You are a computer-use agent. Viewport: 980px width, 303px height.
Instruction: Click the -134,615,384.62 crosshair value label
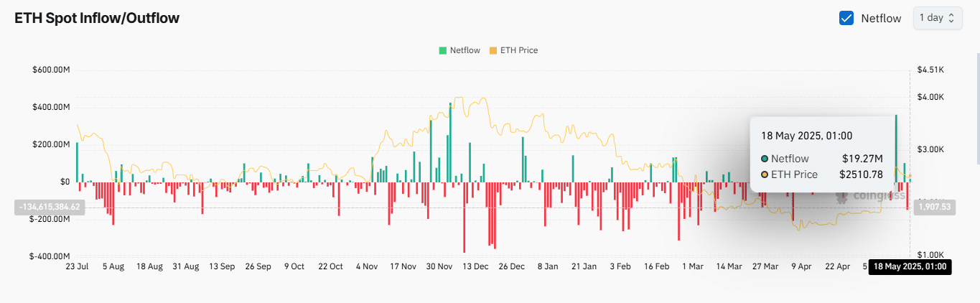coord(48,207)
